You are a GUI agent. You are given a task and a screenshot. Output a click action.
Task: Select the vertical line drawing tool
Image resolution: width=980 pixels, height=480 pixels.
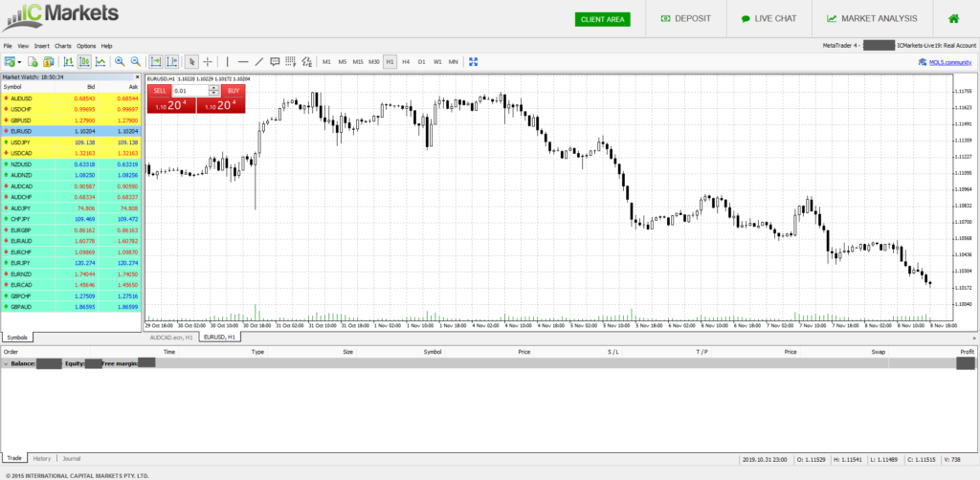coord(228,62)
